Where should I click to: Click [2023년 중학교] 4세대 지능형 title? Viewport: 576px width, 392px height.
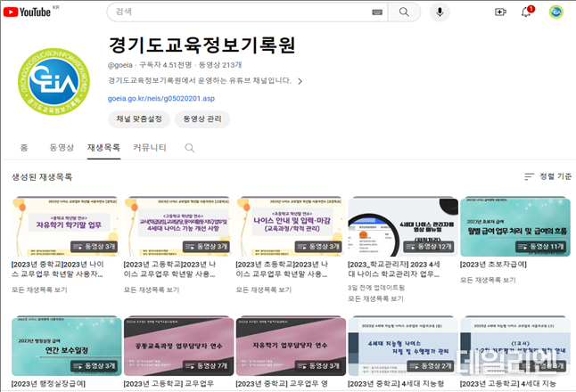(396, 384)
